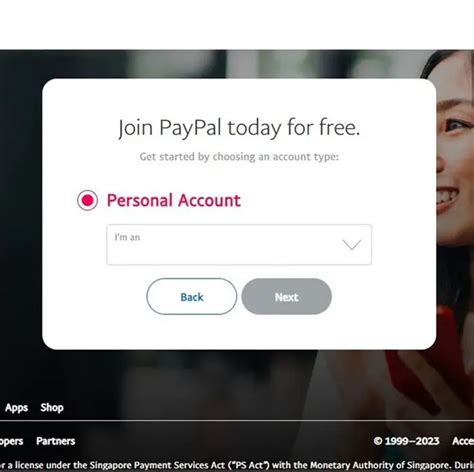
Task: Click the greyed-out Next button
Action: point(286,296)
